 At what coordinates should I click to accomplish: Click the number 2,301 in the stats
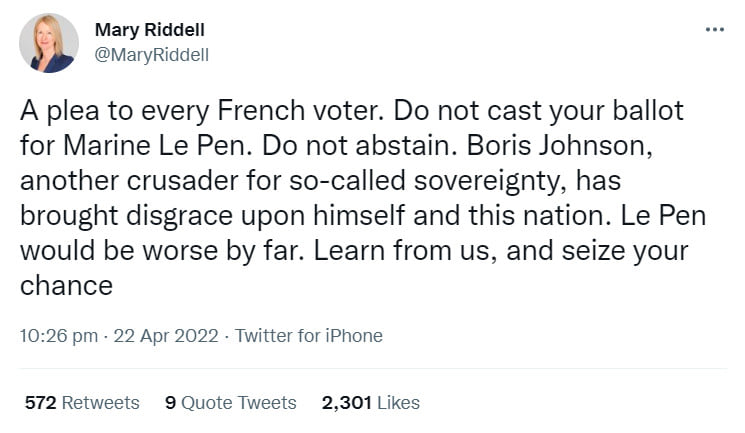point(346,403)
